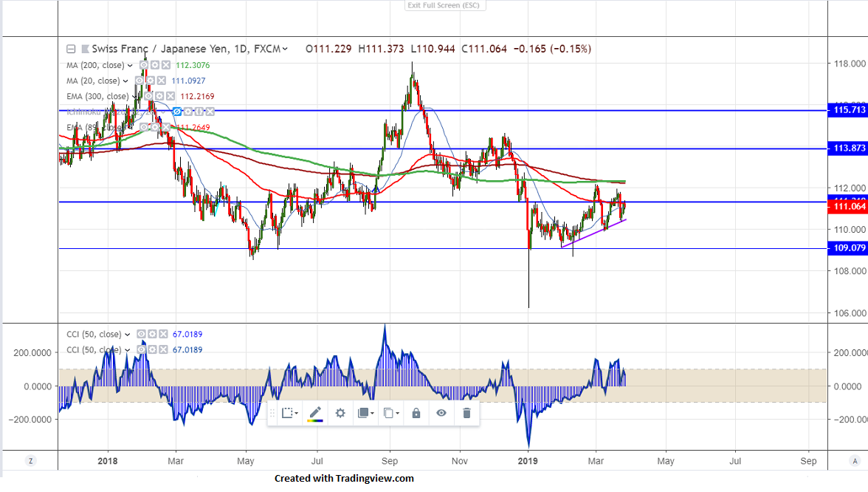
Task: Open settings gear for MA 200 indicator
Action: (x=155, y=65)
